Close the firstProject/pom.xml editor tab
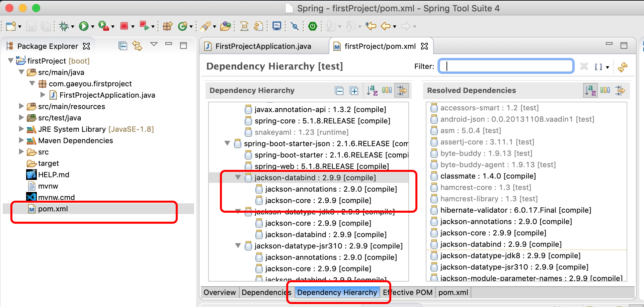The image size is (644, 307). [x=424, y=46]
